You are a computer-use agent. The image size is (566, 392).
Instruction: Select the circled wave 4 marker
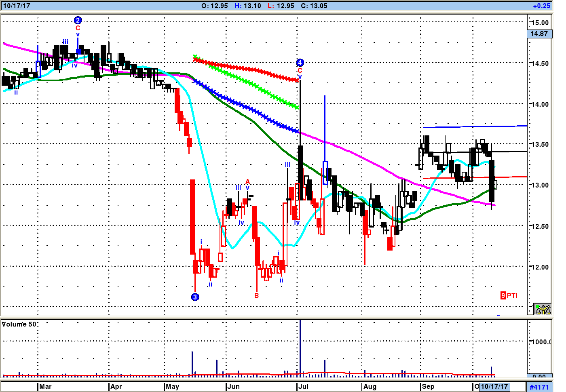[300, 63]
